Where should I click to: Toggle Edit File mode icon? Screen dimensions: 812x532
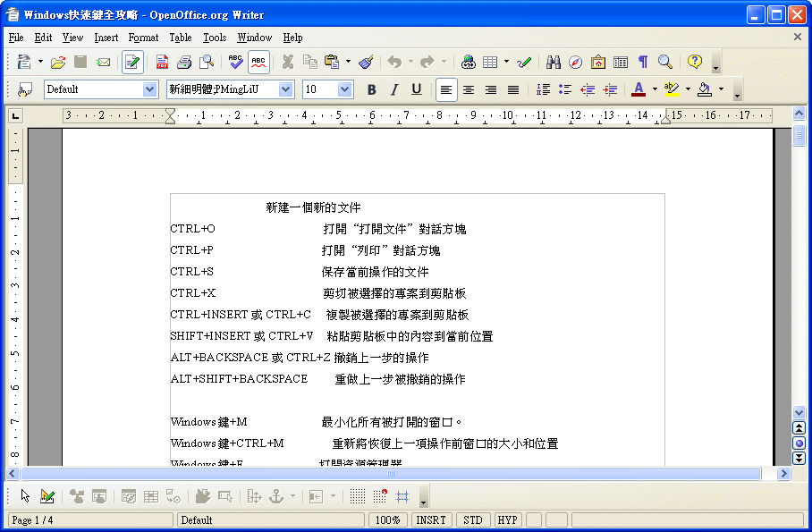point(132,63)
